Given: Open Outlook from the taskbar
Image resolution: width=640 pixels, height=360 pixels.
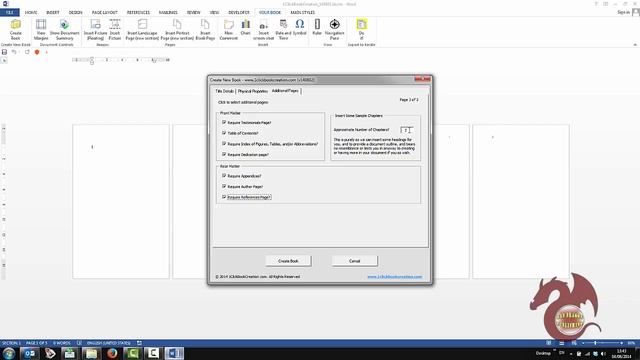Looking at the screenshot, I should pyautogui.click(x=29, y=353).
